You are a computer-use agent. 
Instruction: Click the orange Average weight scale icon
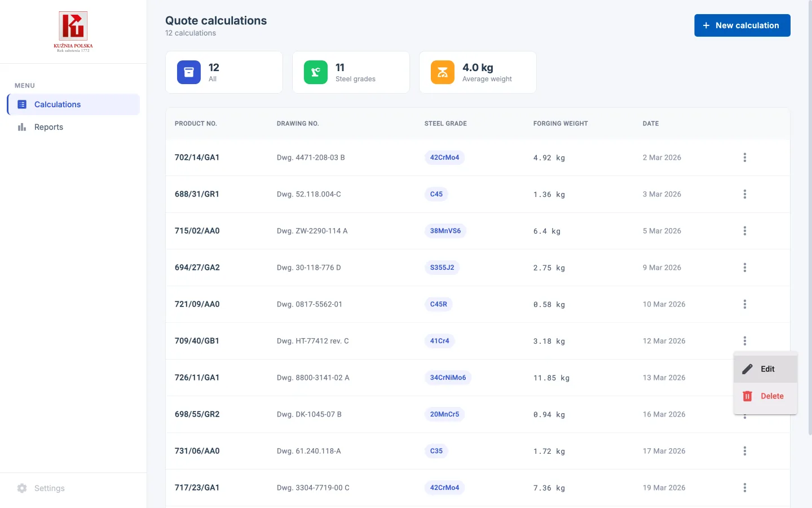point(443,72)
